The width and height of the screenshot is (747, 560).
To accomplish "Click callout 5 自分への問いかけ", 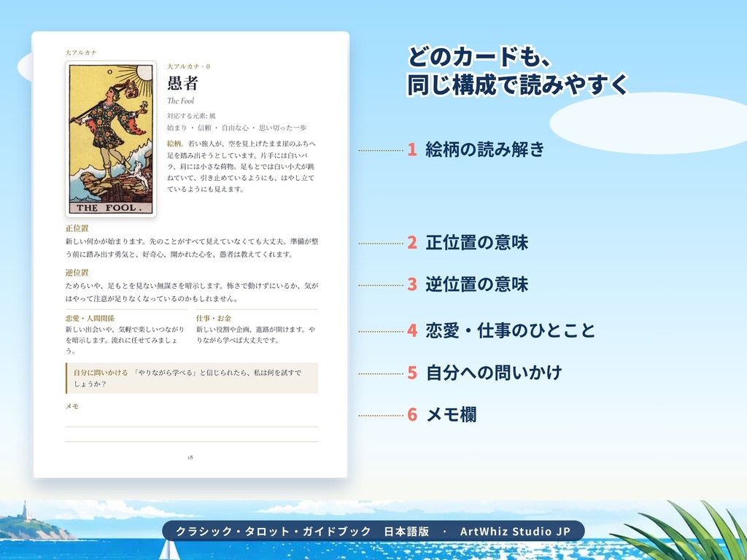I will click(484, 373).
